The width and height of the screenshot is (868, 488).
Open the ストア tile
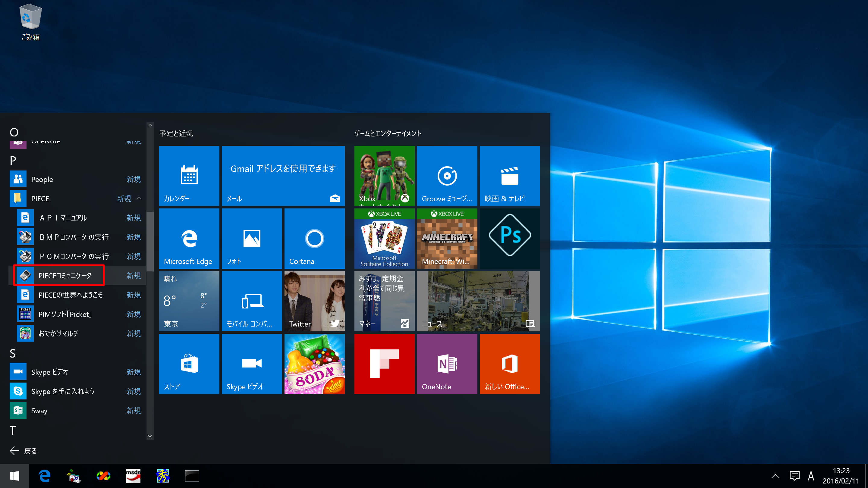tap(189, 364)
